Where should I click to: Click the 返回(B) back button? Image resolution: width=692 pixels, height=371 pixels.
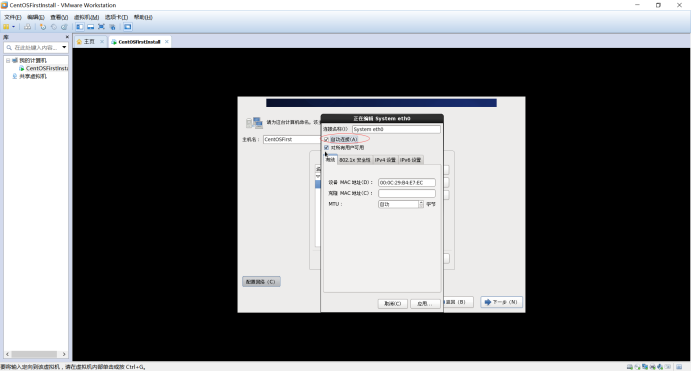point(458,302)
